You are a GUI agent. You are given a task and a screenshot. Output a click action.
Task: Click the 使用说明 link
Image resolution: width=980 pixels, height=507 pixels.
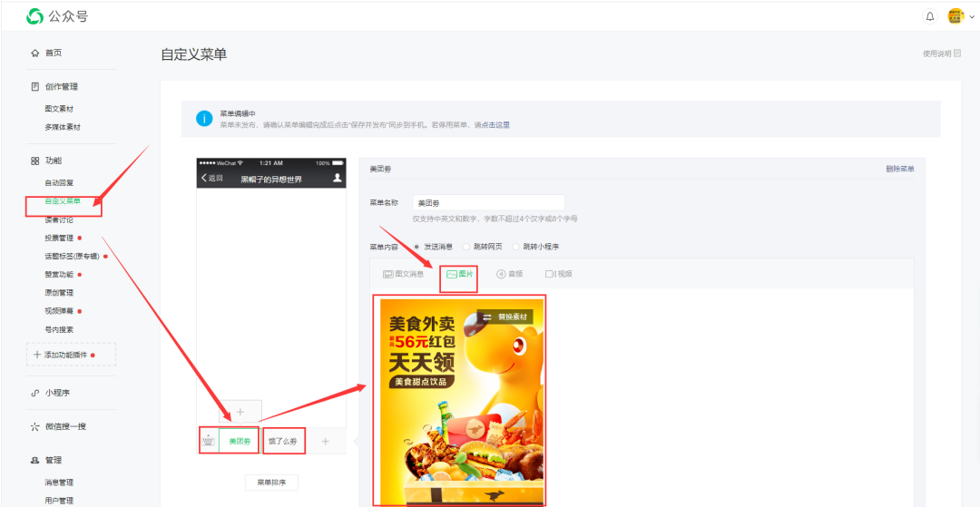(x=936, y=54)
